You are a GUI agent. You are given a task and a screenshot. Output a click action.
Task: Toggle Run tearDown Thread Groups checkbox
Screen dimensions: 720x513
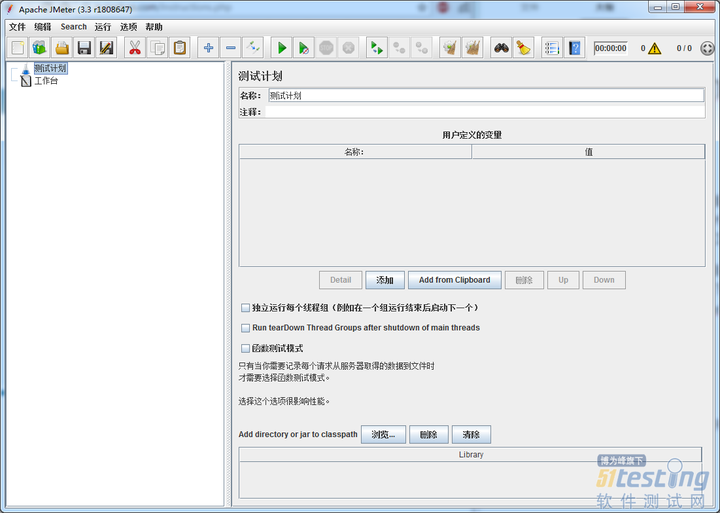pyautogui.click(x=246, y=328)
